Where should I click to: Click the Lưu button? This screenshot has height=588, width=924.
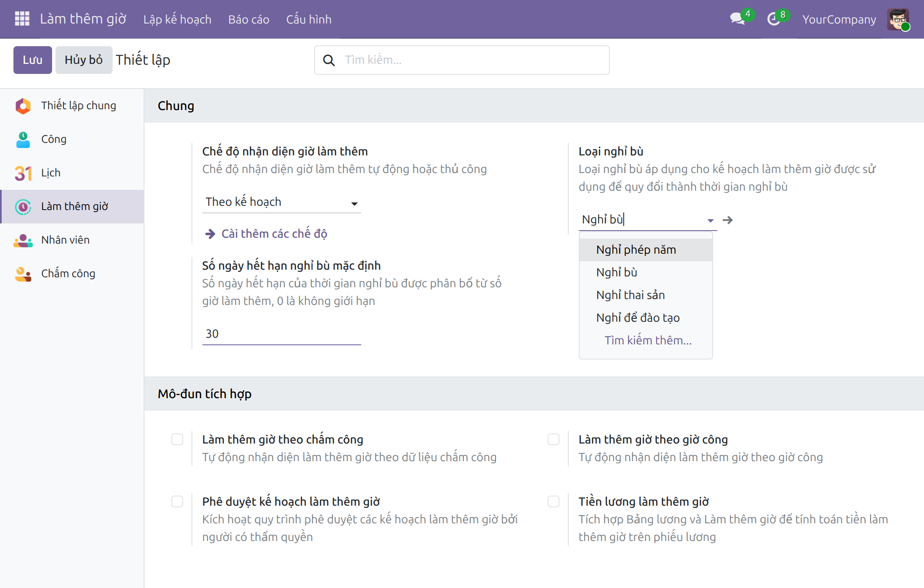pos(33,60)
